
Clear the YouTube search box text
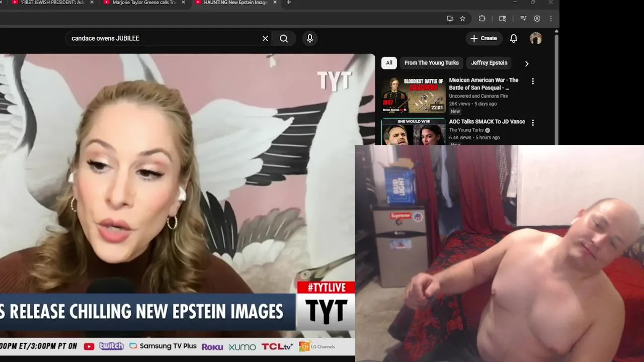(x=265, y=39)
